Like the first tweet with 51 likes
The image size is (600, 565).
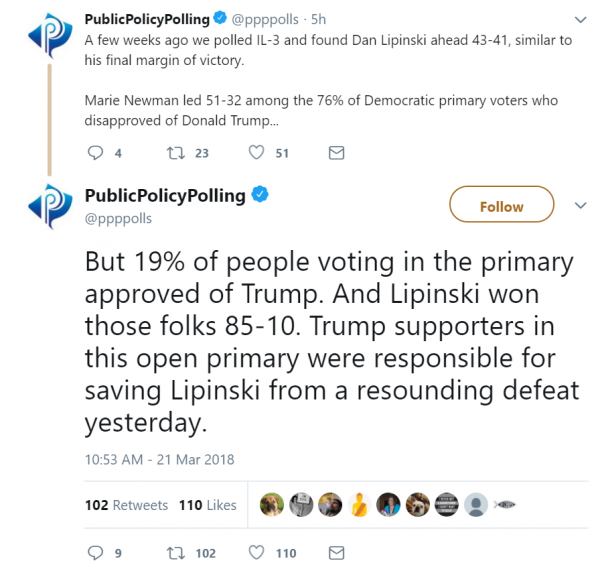tap(256, 153)
